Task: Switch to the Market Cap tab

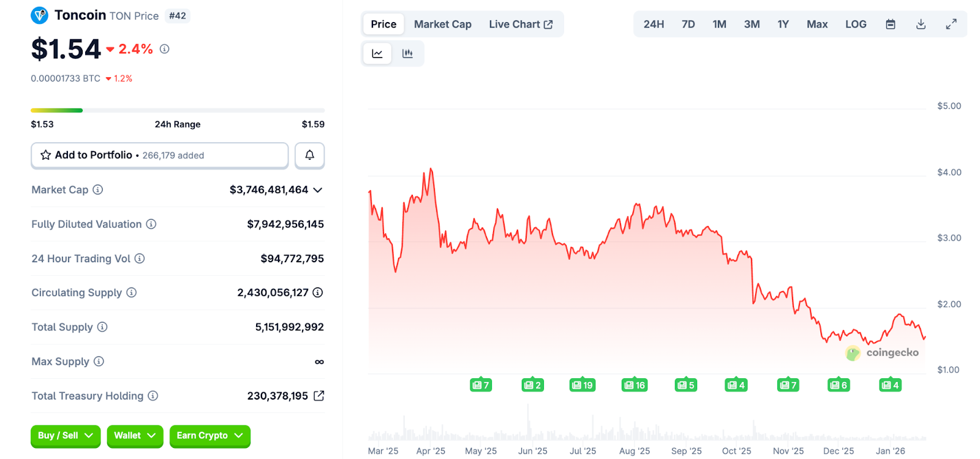Action: coord(442,25)
